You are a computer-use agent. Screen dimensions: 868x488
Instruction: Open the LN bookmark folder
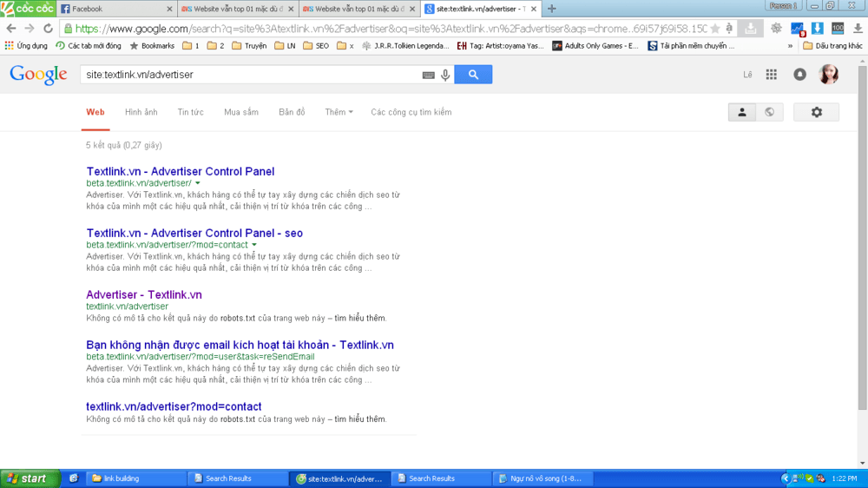tap(285, 46)
